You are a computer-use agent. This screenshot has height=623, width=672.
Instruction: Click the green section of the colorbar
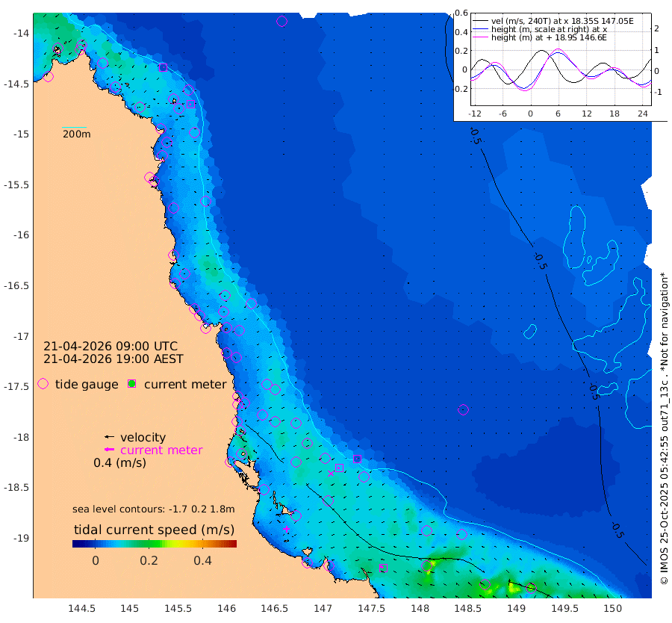[x=143, y=544]
